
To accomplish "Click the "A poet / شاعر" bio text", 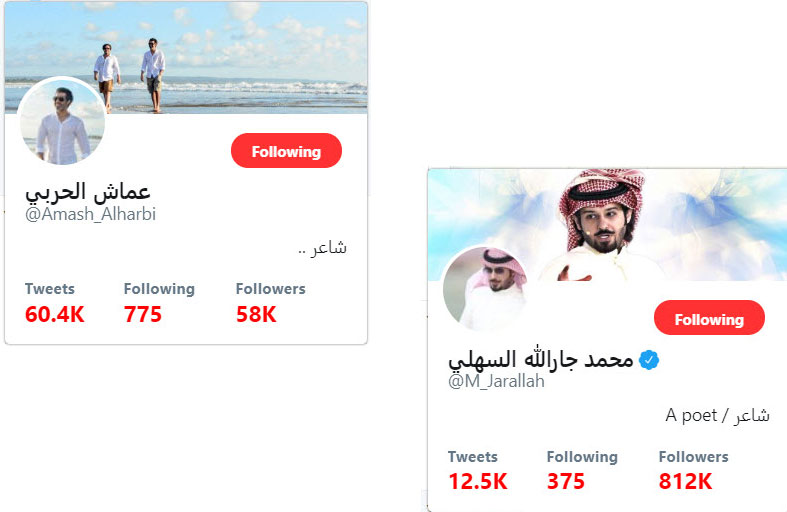I will coord(717,415).
